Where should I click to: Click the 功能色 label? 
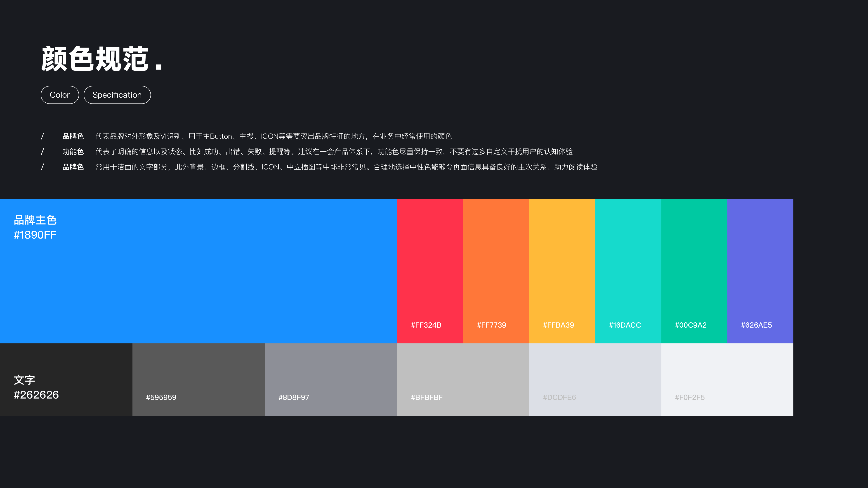73,152
